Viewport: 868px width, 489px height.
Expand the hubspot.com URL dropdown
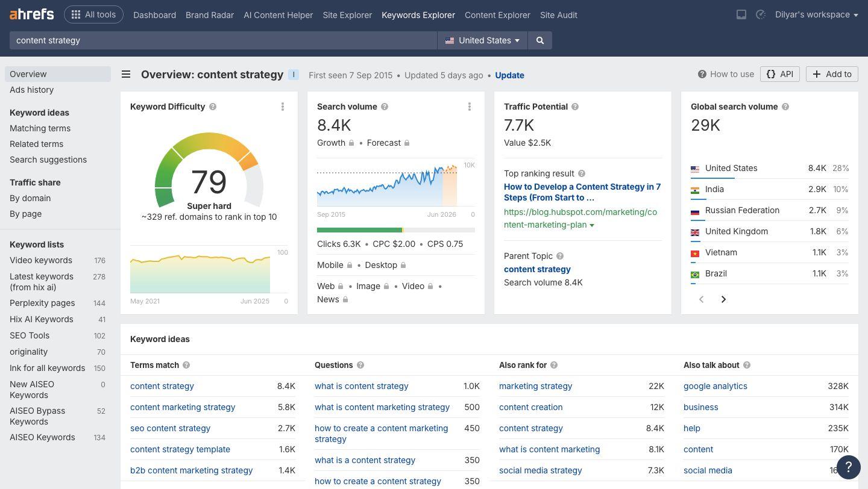[x=591, y=225]
